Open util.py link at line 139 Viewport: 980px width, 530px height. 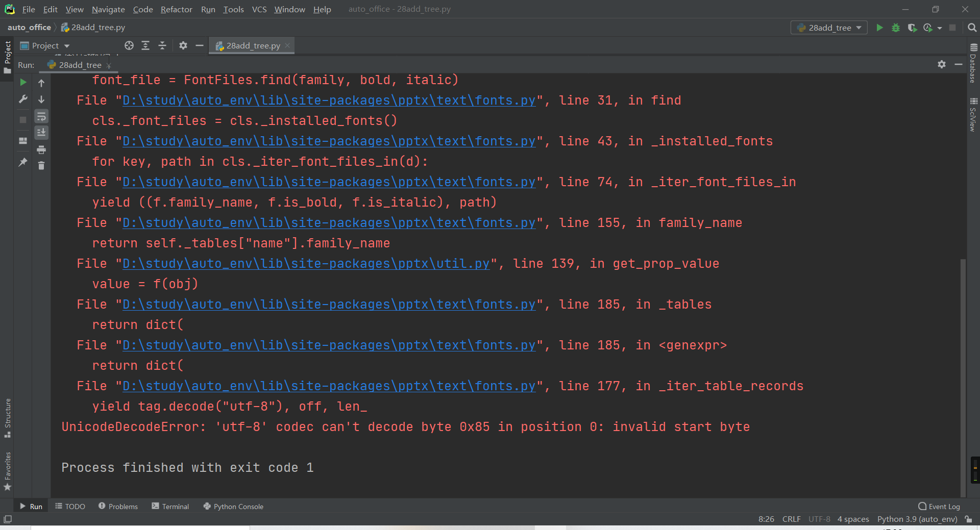306,264
